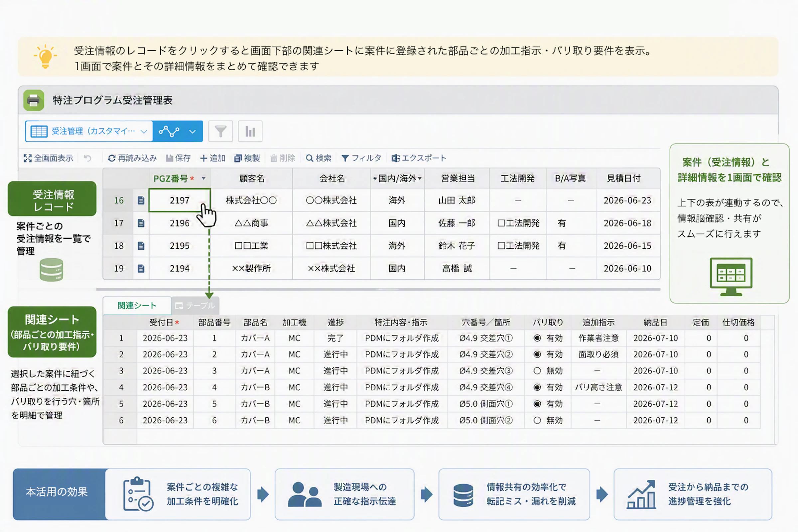
Task: Click quote date 2026-06-18 cell
Action: pyautogui.click(x=628, y=223)
